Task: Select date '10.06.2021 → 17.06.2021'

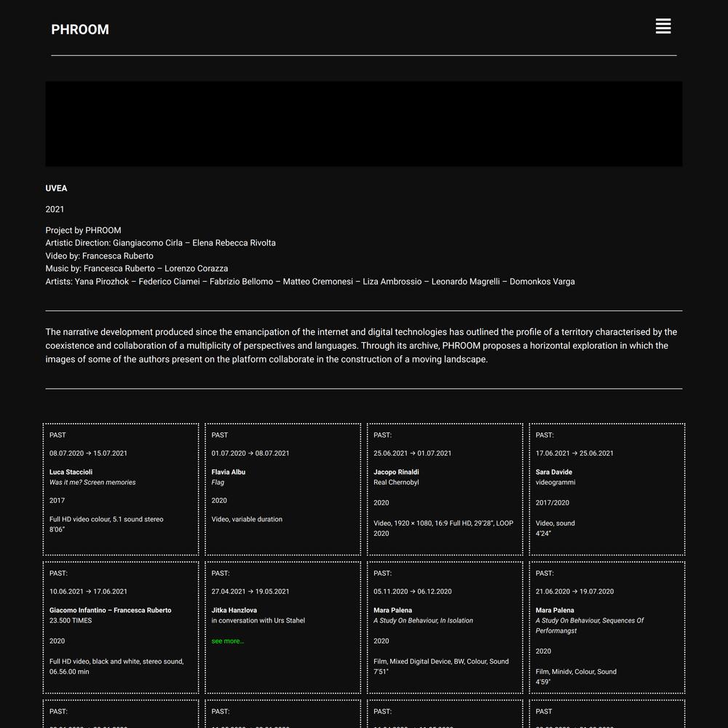Action: click(88, 591)
